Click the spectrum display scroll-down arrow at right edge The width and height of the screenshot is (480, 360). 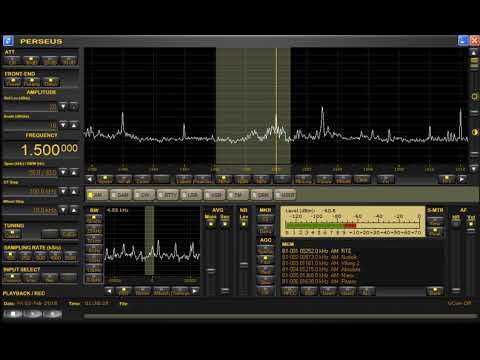(474, 169)
